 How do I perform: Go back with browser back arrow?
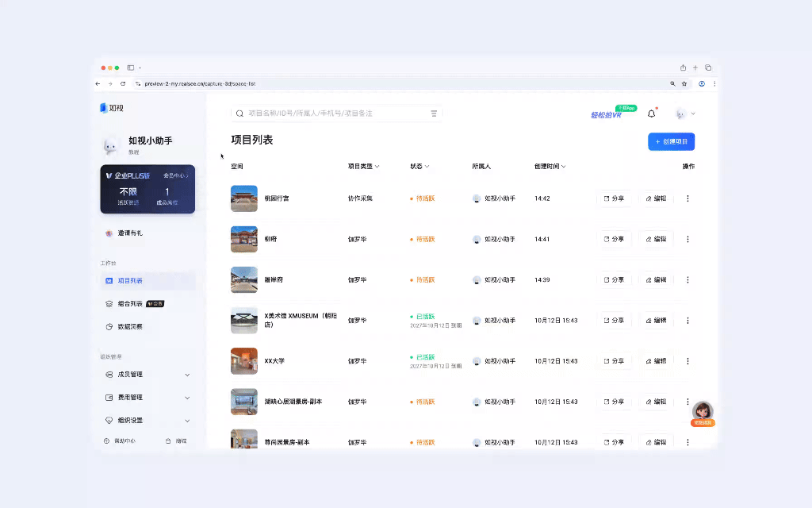pyautogui.click(x=98, y=83)
